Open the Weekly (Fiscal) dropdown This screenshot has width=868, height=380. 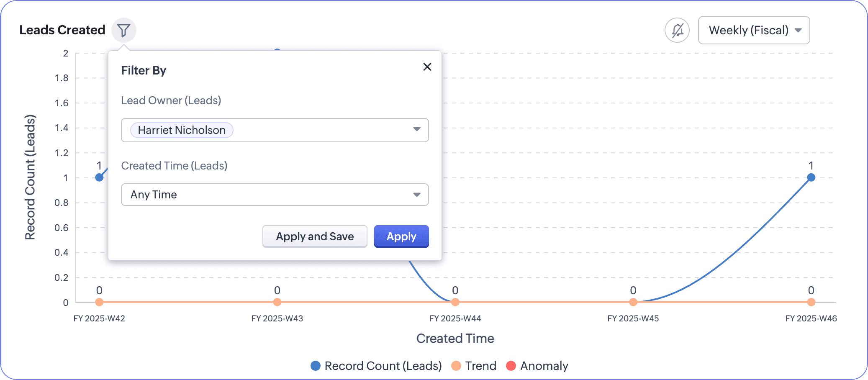[x=754, y=30]
